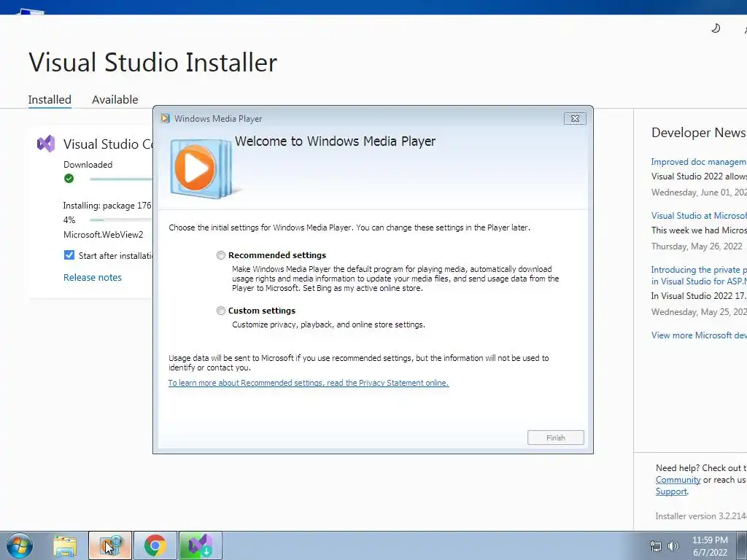747x560 pixels.
Task: Toggle dark theme moon icon in installer
Action: [x=716, y=28]
